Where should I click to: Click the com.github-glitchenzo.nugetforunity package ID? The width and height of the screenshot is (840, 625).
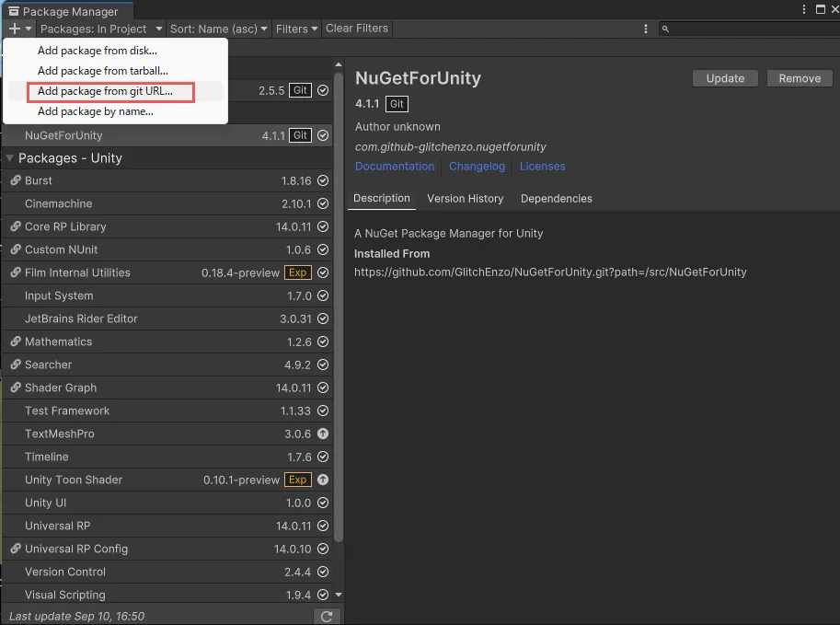coord(451,147)
